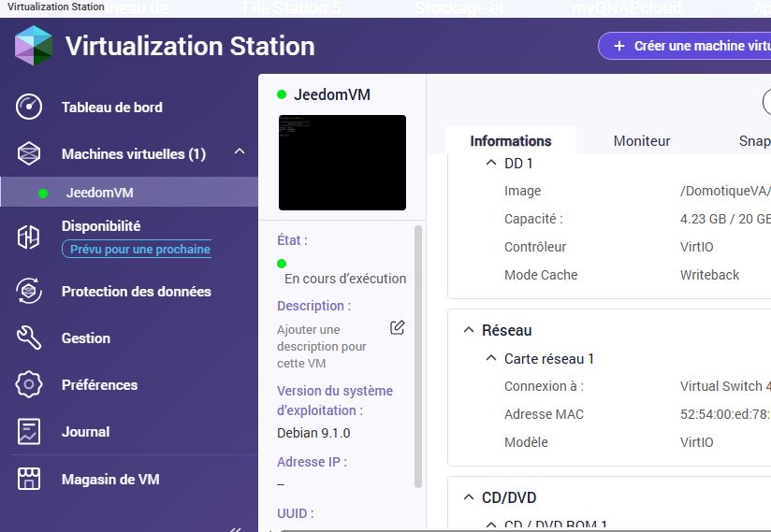Click the Journal chart icon

click(29, 431)
